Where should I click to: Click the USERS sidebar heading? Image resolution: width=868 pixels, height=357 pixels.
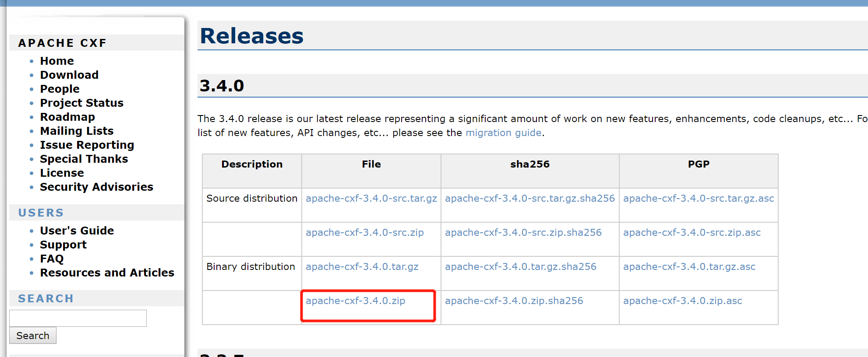(x=41, y=213)
